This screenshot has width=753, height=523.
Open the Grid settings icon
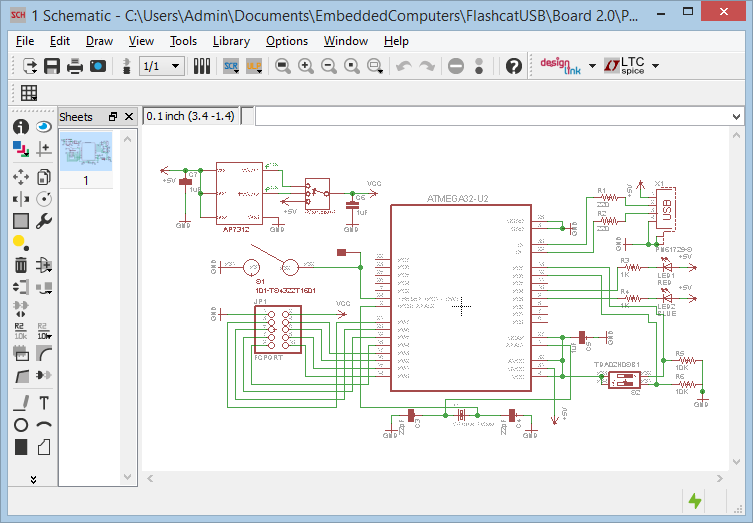pos(29,93)
